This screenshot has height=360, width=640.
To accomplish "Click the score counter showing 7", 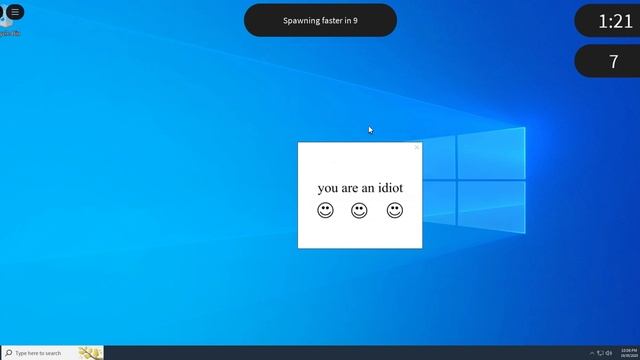I will coord(607,61).
